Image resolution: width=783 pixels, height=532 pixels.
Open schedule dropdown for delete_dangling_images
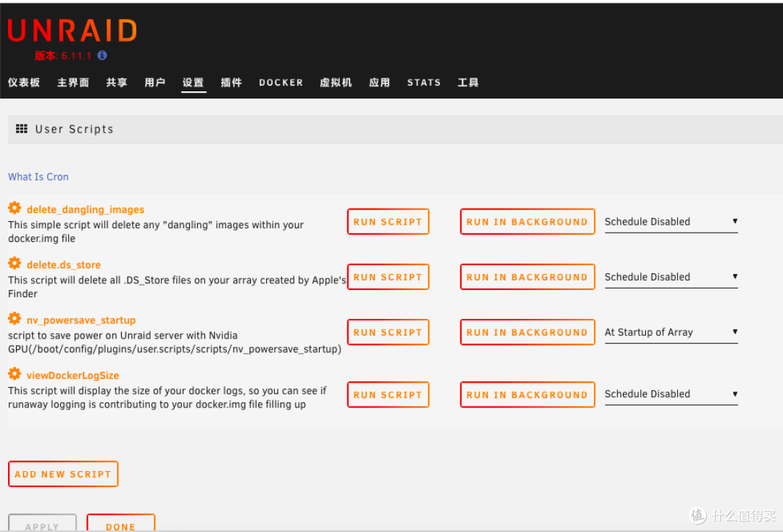coord(671,222)
